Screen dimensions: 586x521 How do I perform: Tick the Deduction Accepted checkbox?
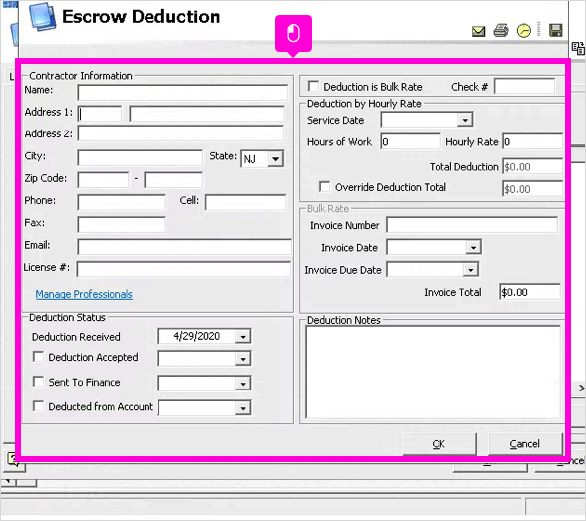38,357
